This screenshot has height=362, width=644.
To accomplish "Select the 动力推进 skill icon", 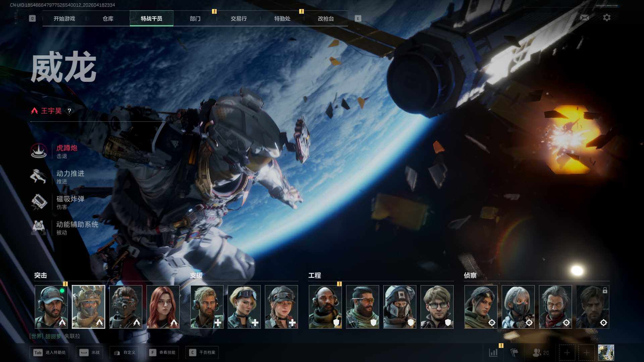I will (38, 176).
